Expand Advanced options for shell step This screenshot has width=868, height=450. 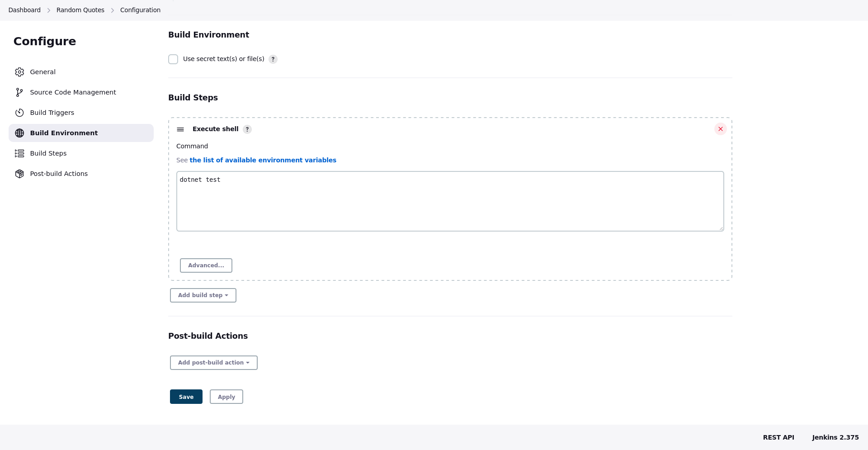206,265
